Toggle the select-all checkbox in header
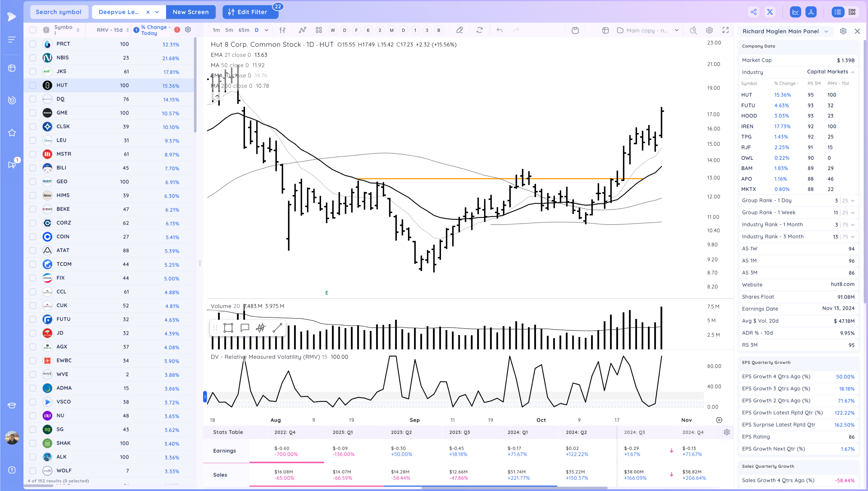The height and width of the screenshot is (491, 868). click(x=33, y=30)
